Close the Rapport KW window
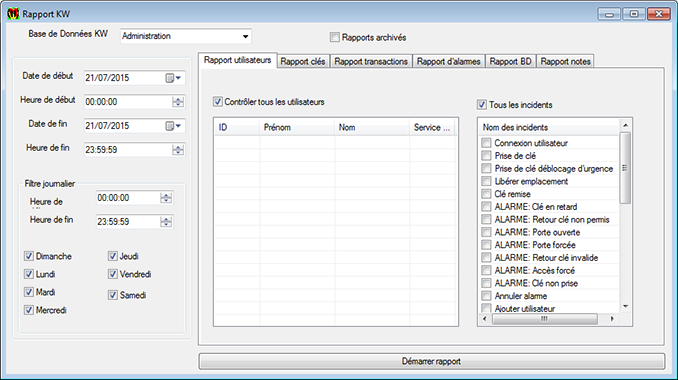The height and width of the screenshot is (380, 678). coord(659,14)
